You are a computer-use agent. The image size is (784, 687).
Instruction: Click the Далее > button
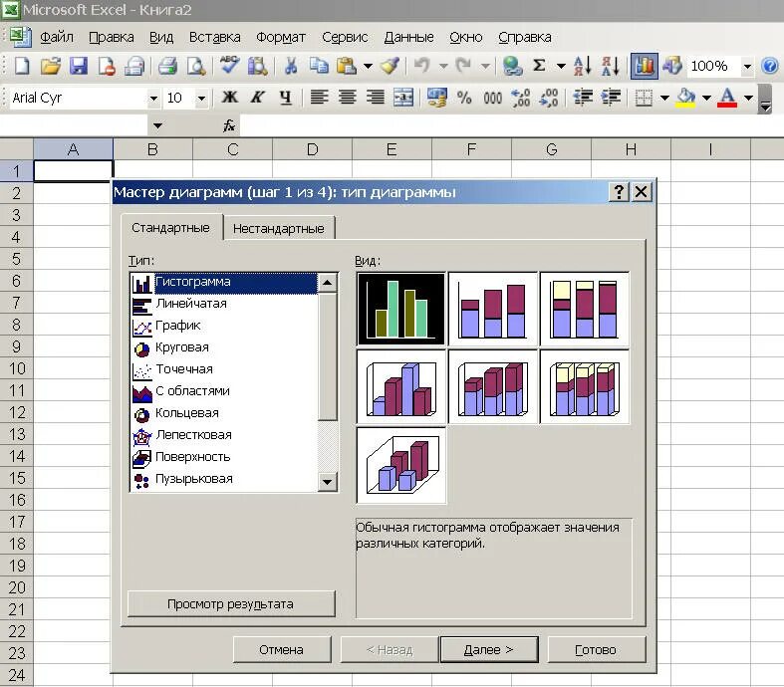pos(488,649)
